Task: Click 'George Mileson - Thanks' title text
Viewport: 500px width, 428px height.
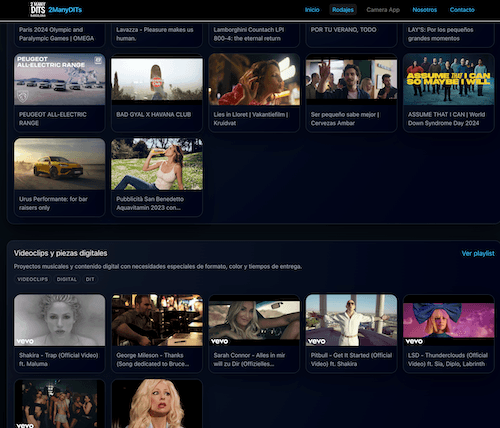Action: [153, 359]
